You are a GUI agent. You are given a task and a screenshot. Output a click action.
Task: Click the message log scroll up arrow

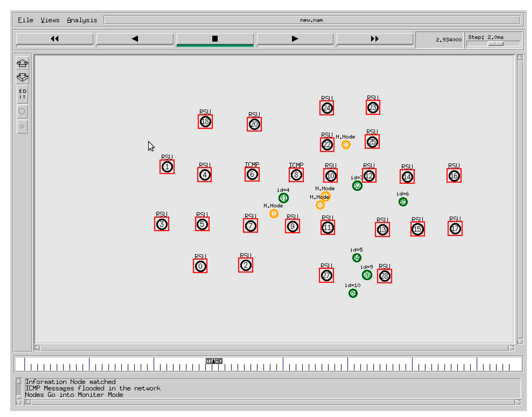(19, 381)
